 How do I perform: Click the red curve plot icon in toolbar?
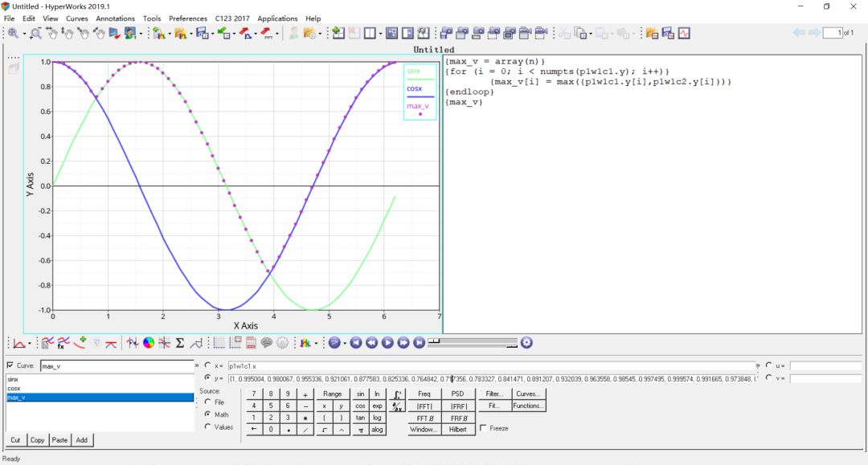(x=684, y=33)
